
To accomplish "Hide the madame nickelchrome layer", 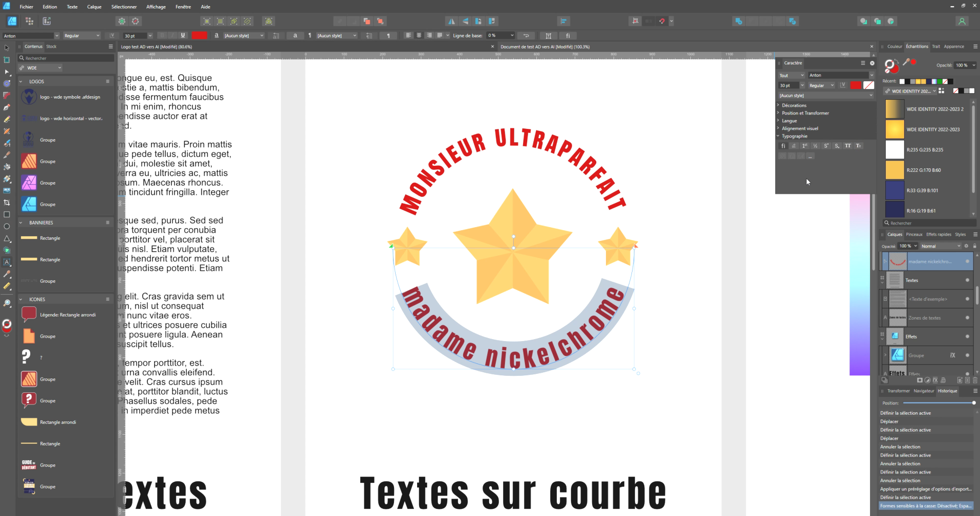I will point(967,261).
